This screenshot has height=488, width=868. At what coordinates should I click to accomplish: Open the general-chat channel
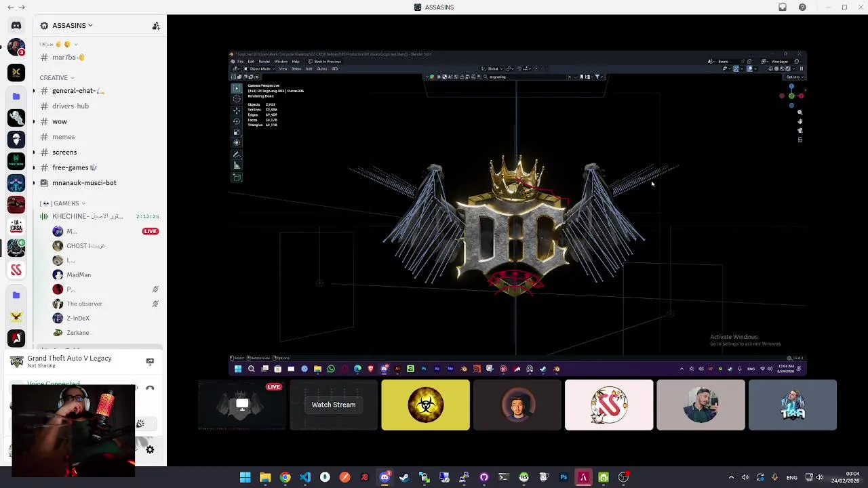(x=100, y=91)
